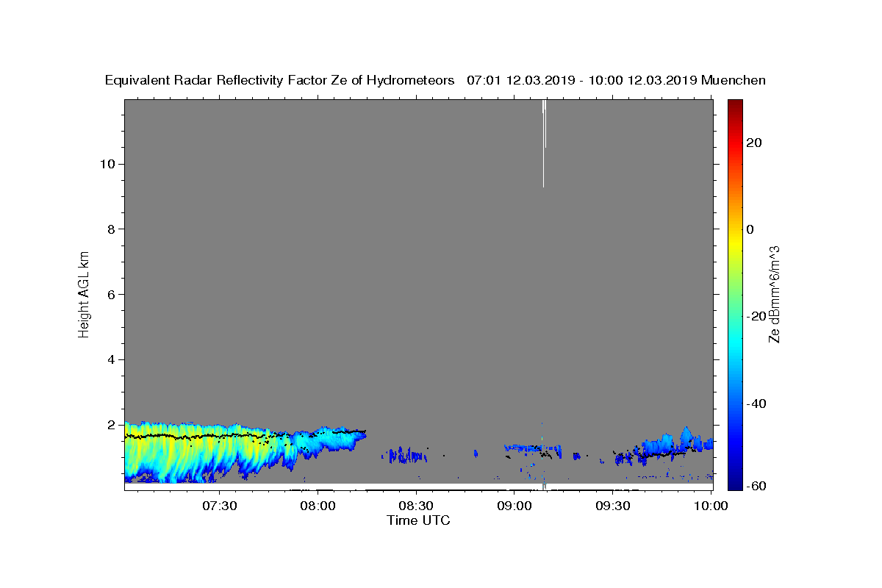Click the plot title starting 'Equivalent Radar Reflectivity Factor'
Image resolution: width=882 pixels, height=588 pixels.
(435, 80)
